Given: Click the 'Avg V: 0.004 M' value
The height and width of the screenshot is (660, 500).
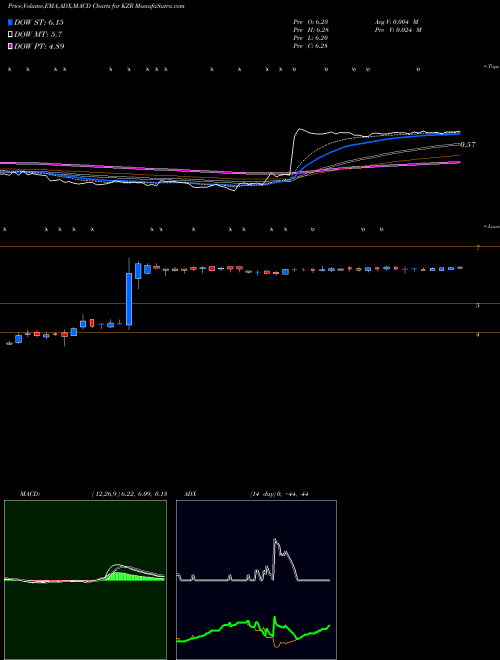Looking at the screenshot, I should point(396,22).
